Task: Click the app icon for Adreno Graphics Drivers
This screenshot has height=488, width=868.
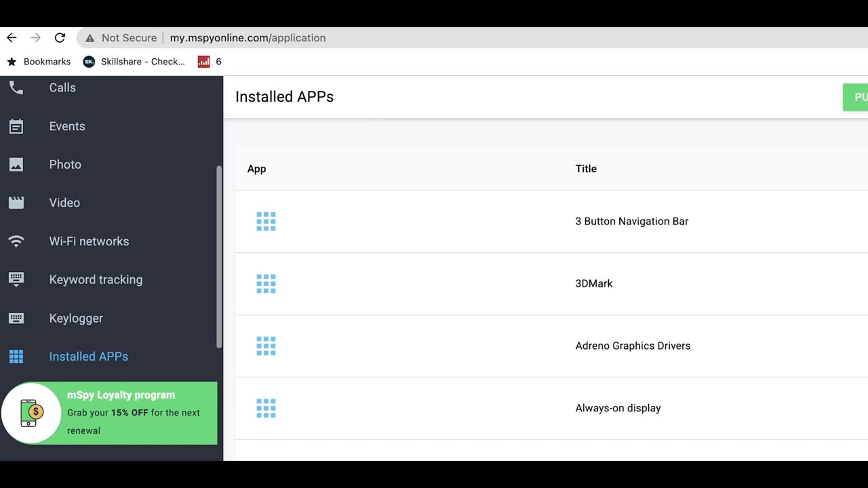Action: (266, 346)
